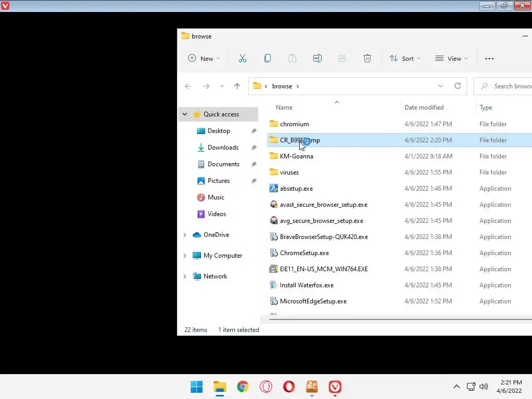Open the Windows Start menu
The width and height of the screenshot is (532, 399).
click(196, 387)
